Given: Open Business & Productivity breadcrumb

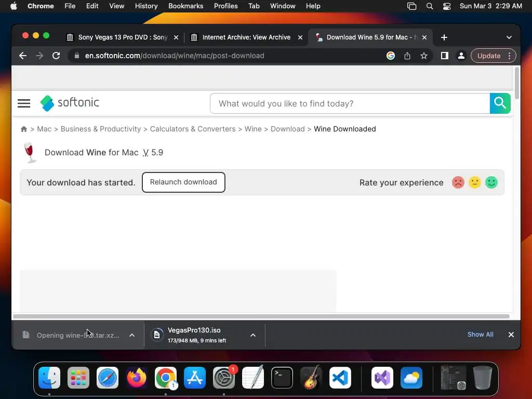Looking at the screenshot, I should point(101,129).
